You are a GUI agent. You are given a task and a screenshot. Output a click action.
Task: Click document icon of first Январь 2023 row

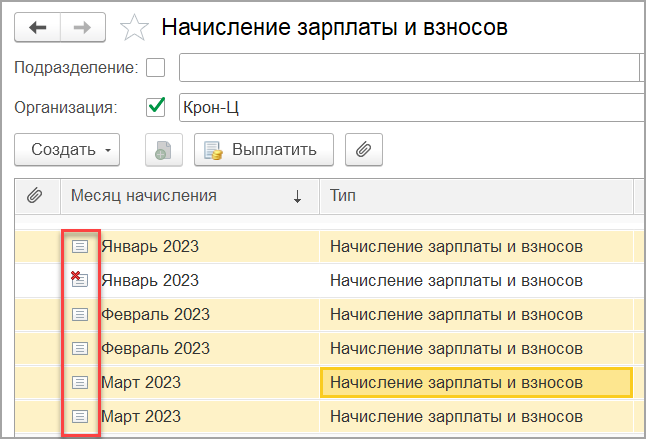pos(80,247)
